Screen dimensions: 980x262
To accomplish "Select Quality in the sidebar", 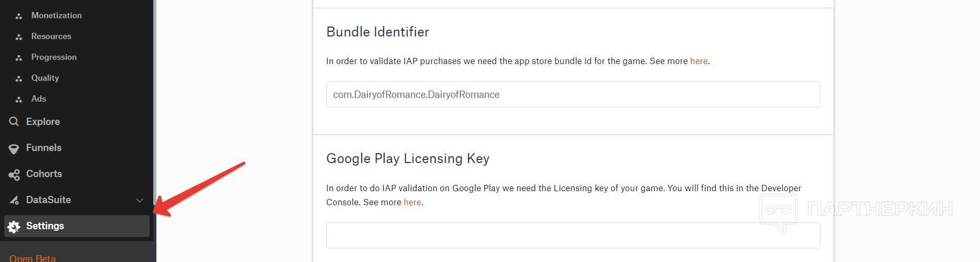I will click(45, 78).
